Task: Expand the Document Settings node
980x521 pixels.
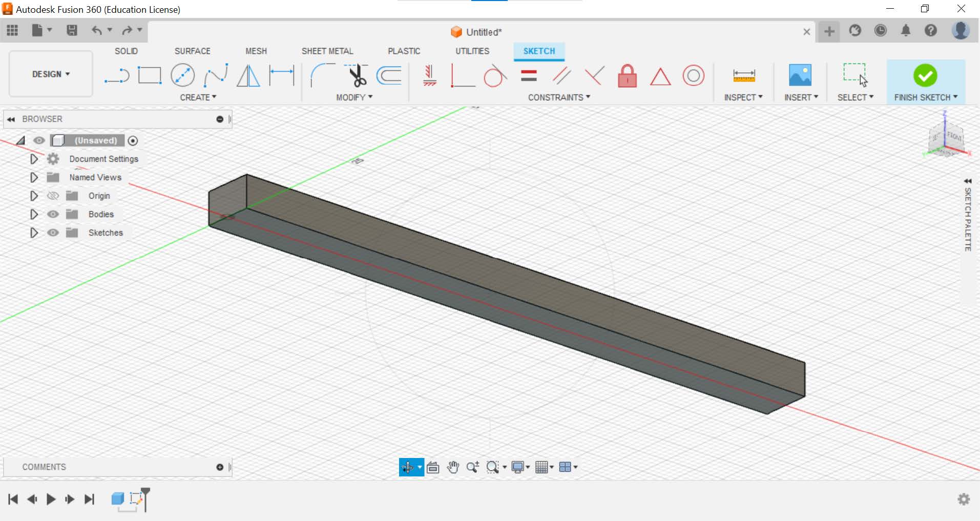Action: [34, 159]
